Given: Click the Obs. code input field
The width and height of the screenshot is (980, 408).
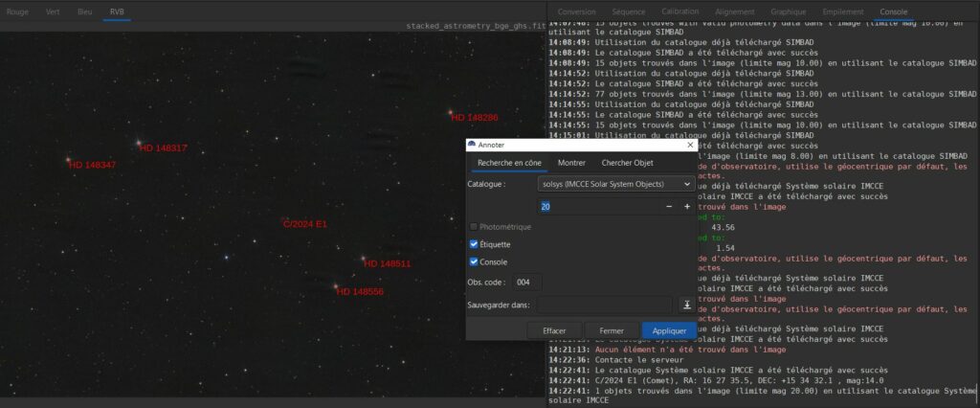Looking at the screenshot, I should tap(524, 283).
